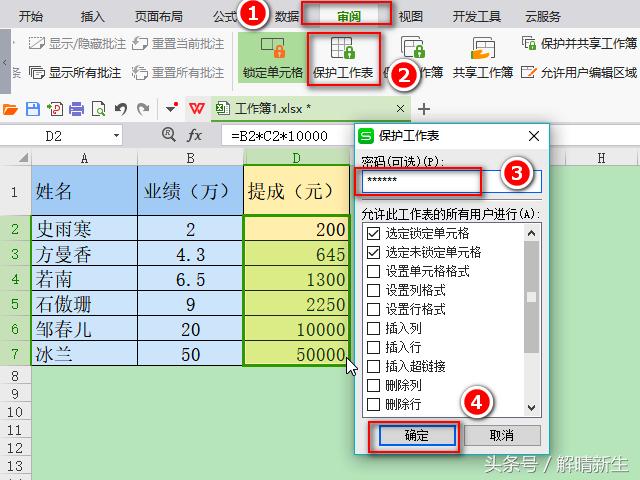Viewport: 640px width, 480px height.
Task: Click cell containing 史雨寒
Action: coord(84,229)
